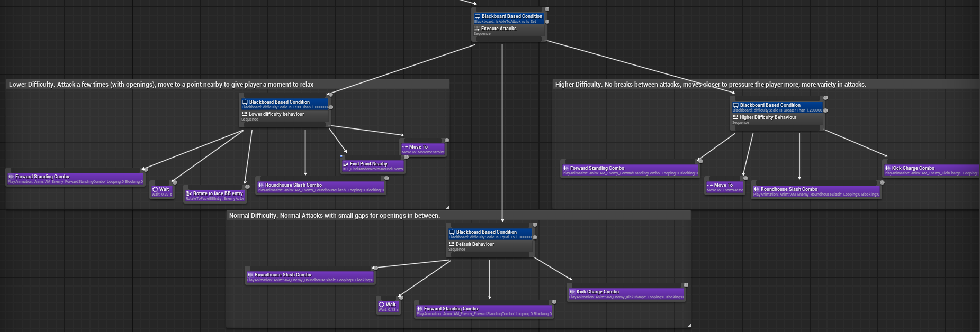This screenshot has width=980, height=332.
Task: Click the sequence icon of Lower difficulty behaviour
Action: [245, 114]
